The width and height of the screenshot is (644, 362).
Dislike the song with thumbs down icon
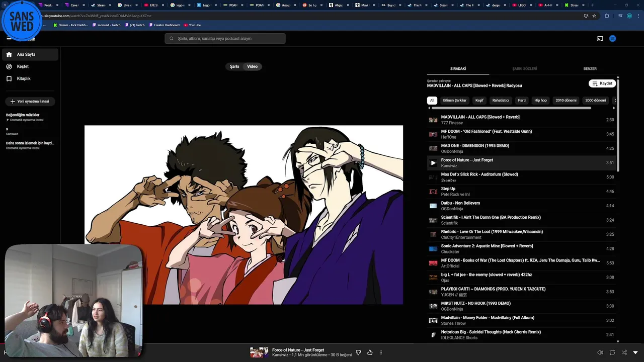click(358, 352)
